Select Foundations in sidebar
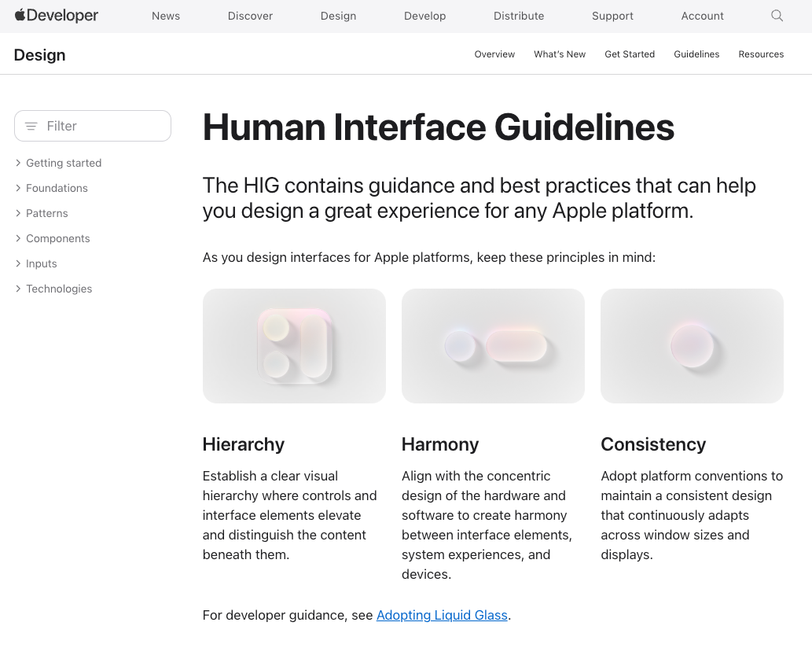This screenshot has width=812, height=648. coord(57,188)
